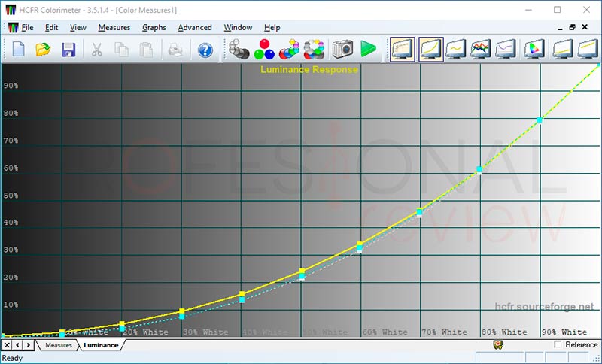Open the Window menu

[238, 28]
